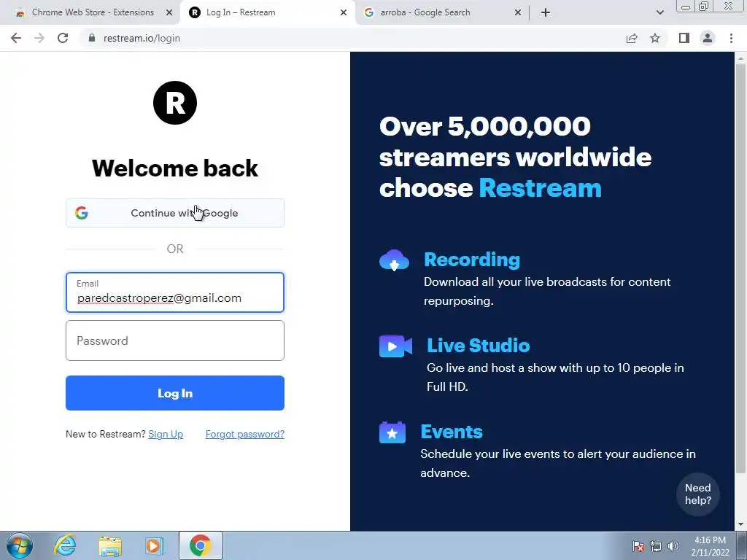The height and width of the screenshot is (560, 747).
Task: Open Windows Explorer folder on taskbar
Action: 110,546
